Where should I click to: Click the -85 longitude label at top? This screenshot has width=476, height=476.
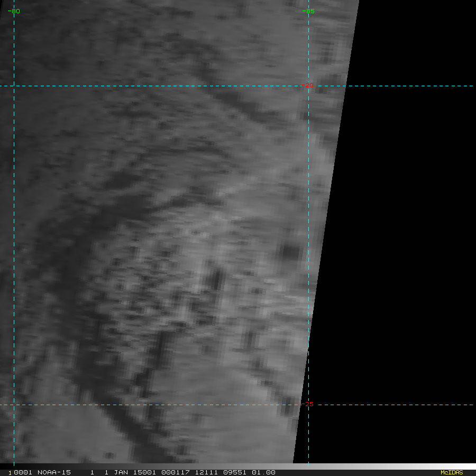click(308, 11)
